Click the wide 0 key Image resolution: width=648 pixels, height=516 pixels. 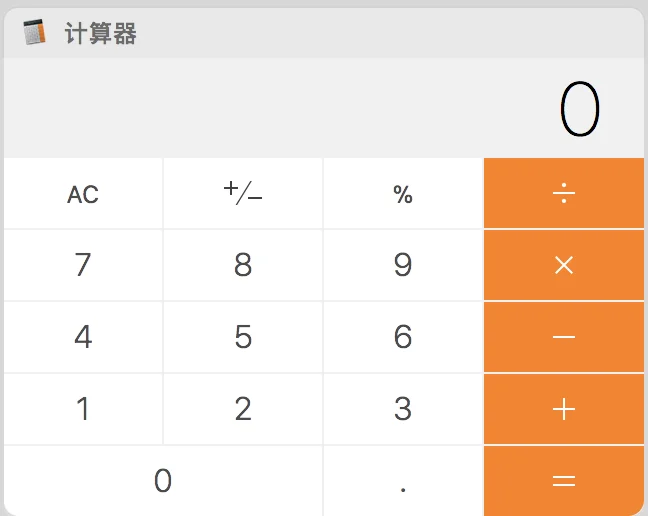pyautogui.click(x=163, y=480)
